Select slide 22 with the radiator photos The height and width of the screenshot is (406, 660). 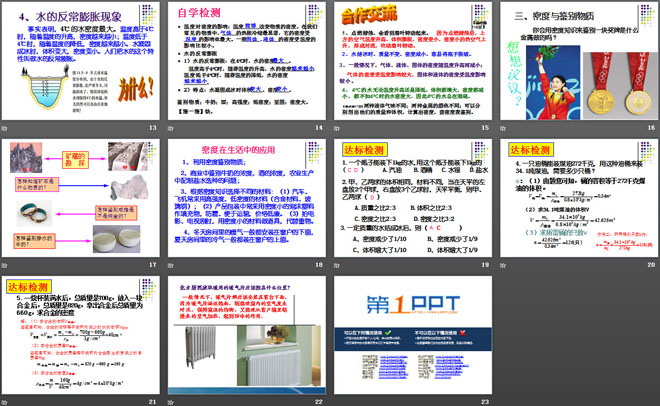click(245, 333)
